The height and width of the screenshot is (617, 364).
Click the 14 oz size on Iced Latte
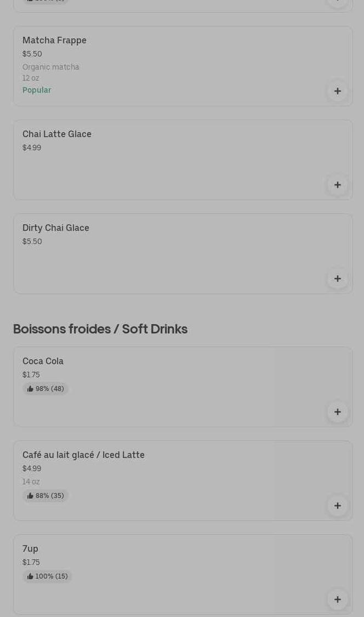coord(31,482)
